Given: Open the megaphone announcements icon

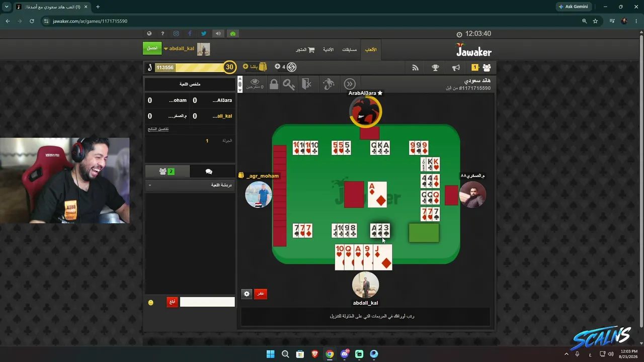Looking at the screenshot, I should (456, 67).
